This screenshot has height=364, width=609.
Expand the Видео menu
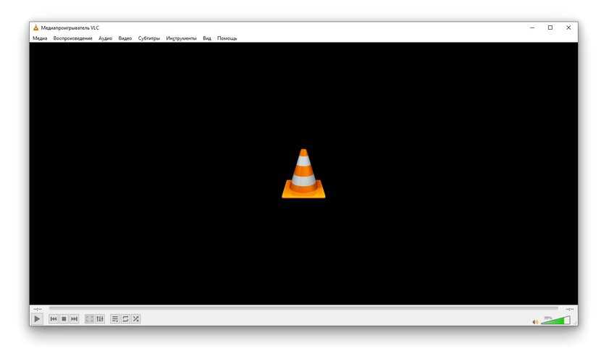125,38
